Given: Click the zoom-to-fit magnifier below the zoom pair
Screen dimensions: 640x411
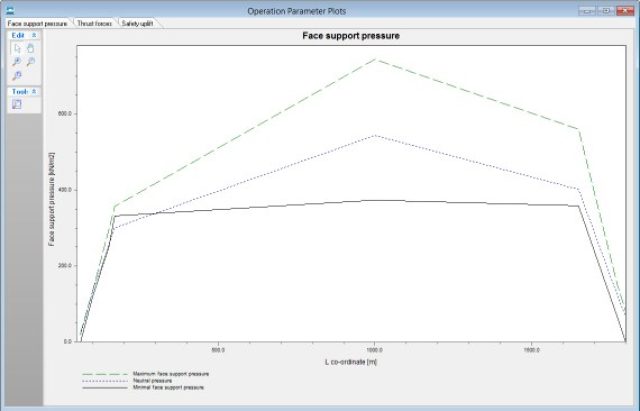Looking at the screenshot, I should coord(17,76).
